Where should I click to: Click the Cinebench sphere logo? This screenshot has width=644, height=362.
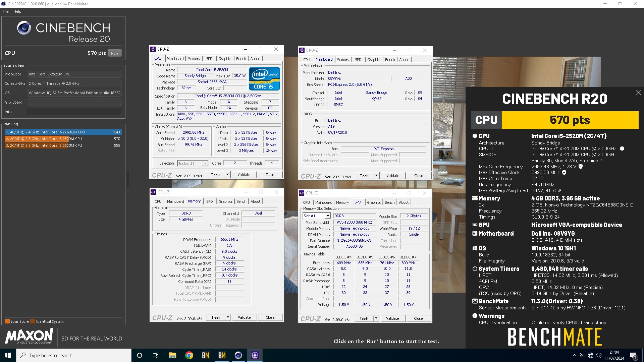(x=24, y=28)
